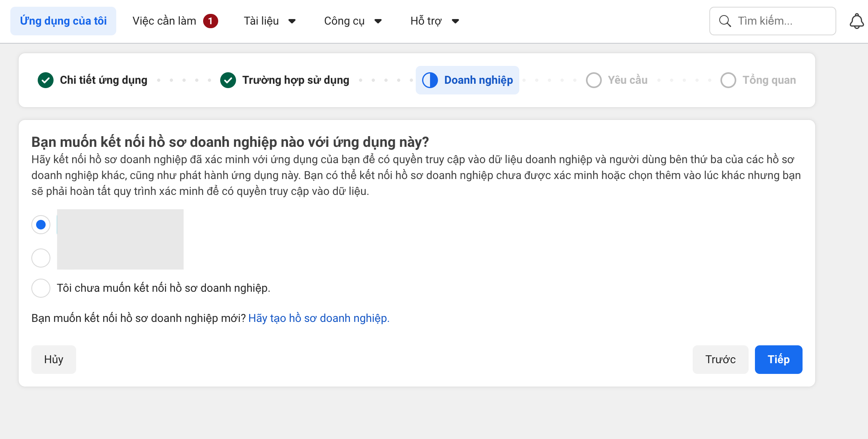This screenshot has width=868, height=439.
Task: Click the Hủy button
Action: click(54, 360)
